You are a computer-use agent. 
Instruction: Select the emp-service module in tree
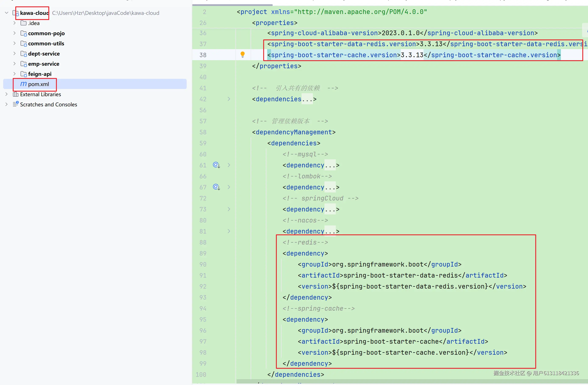tap(43, 64)
